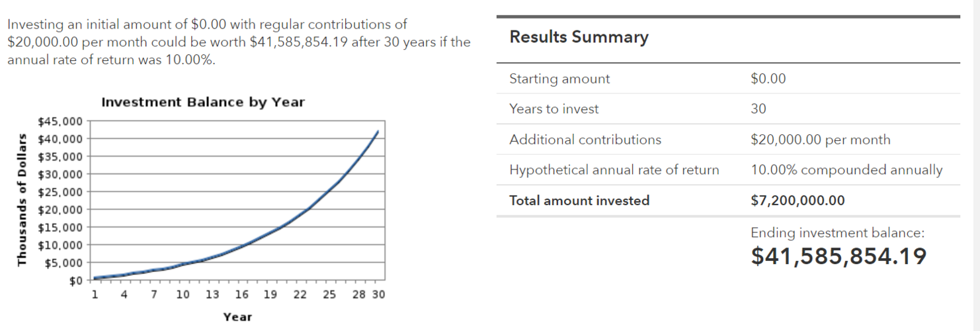The height and width of the screenshot is (331, 980).
Task: Select Hypothetical annual rate of return label
Action: (614, 170)
